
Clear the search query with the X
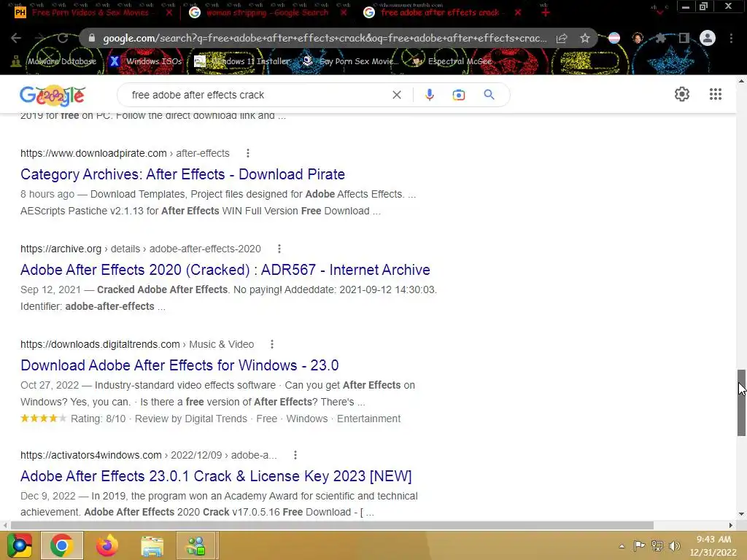[396, 95]
